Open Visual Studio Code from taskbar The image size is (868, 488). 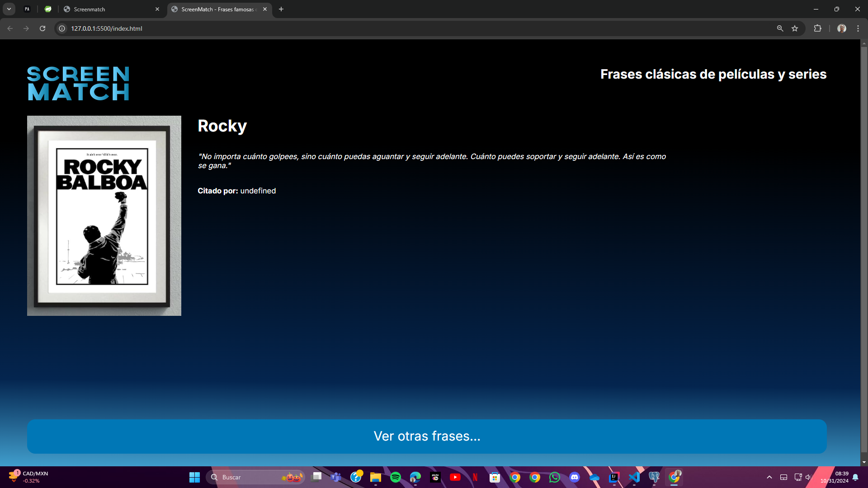pyautogui.click(x=634, y=477)
